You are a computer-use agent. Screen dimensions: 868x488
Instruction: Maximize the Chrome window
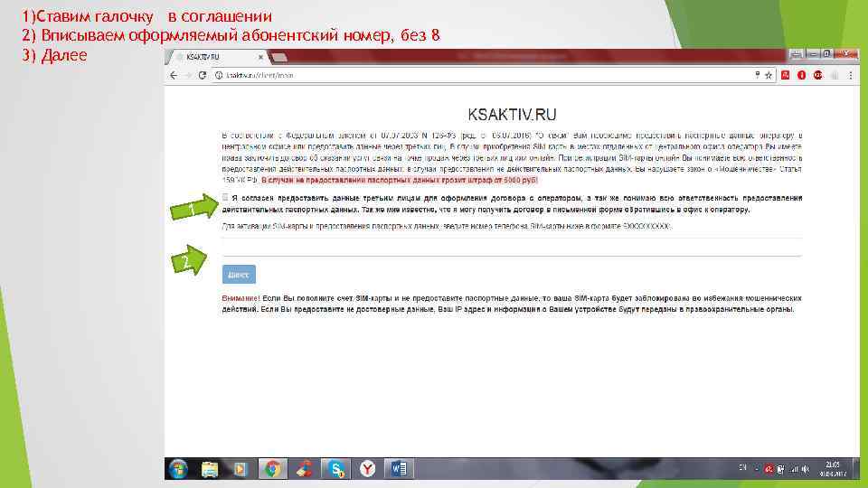(x=826, y=53)
